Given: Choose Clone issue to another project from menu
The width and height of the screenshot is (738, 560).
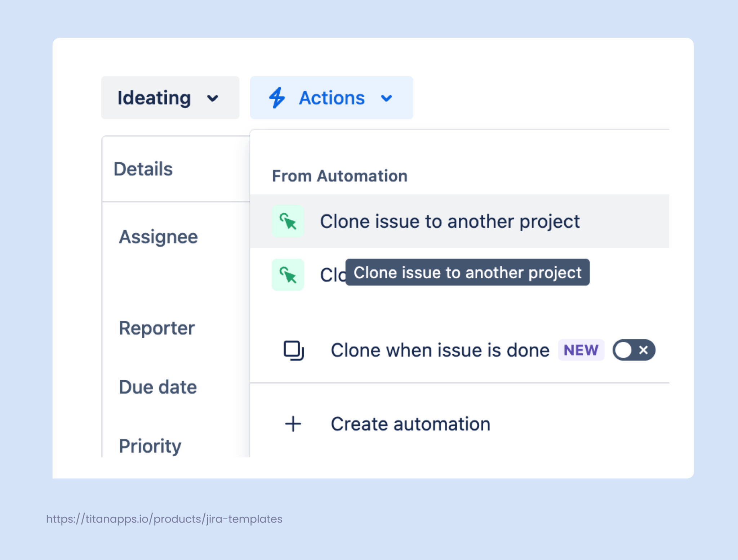Looking at the screenshot, I should pyautogui.click(x=450, y=221).
